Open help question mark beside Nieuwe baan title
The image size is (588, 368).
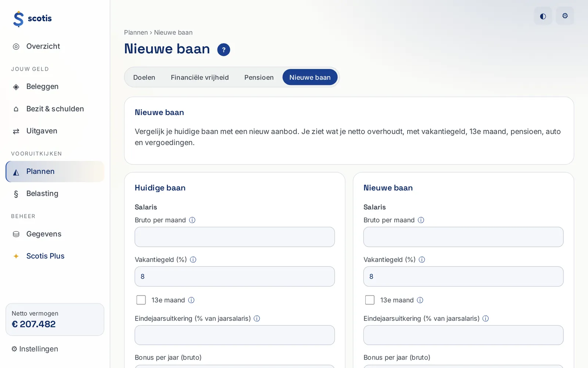pyautogui.click(x=223, y=50)
